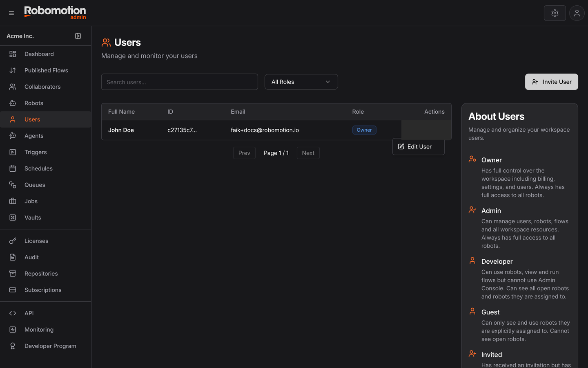588x368 pixels.
Task: Collapse the sidebar panel icon
Action: click(x=78, y=36)
